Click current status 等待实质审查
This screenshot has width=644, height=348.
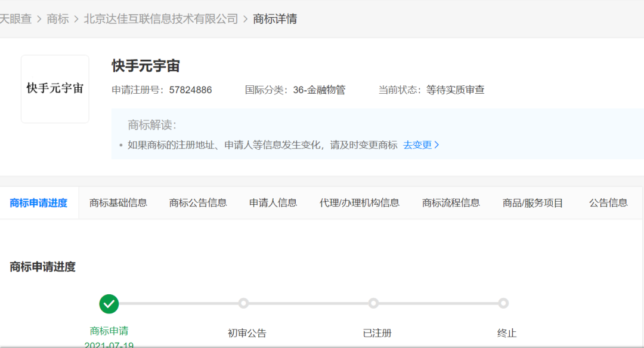pos(455,90)
